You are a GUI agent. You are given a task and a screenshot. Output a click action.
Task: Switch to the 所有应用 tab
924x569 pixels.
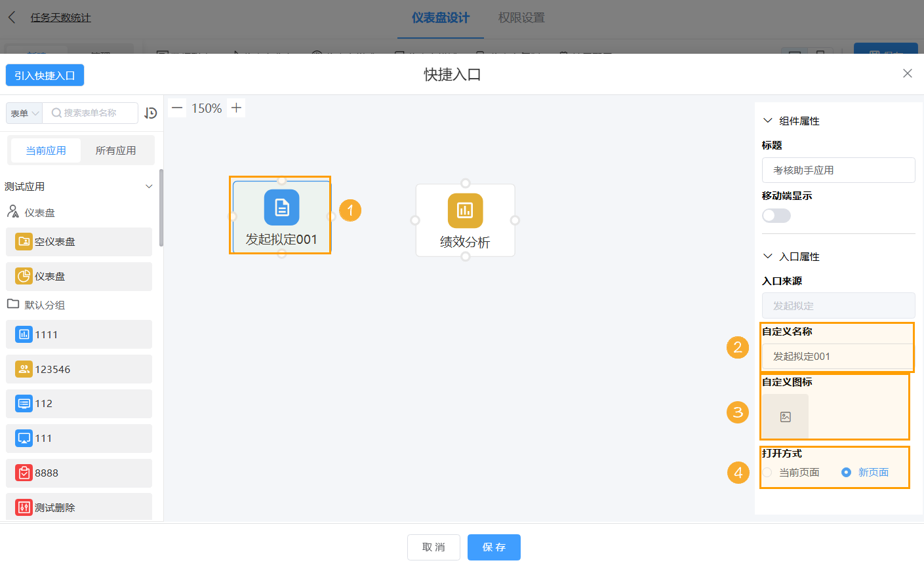click(115, 151)
